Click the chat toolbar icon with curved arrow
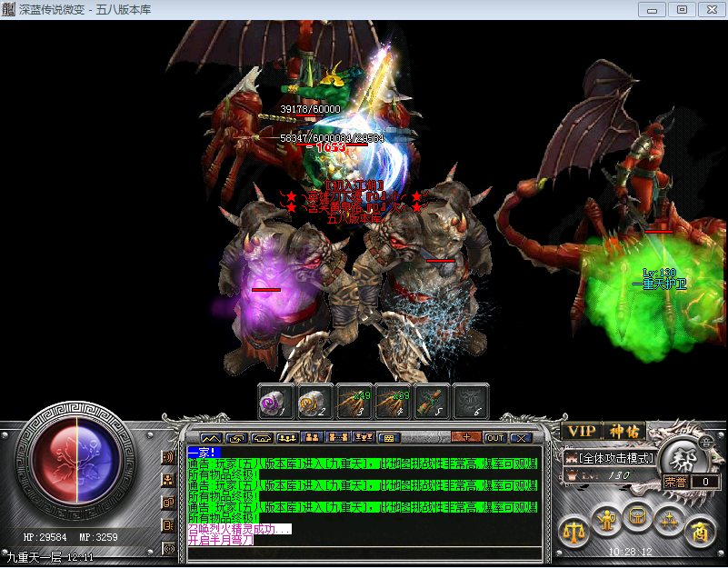Viewport: 728px width, 568px height. point(237,438)
